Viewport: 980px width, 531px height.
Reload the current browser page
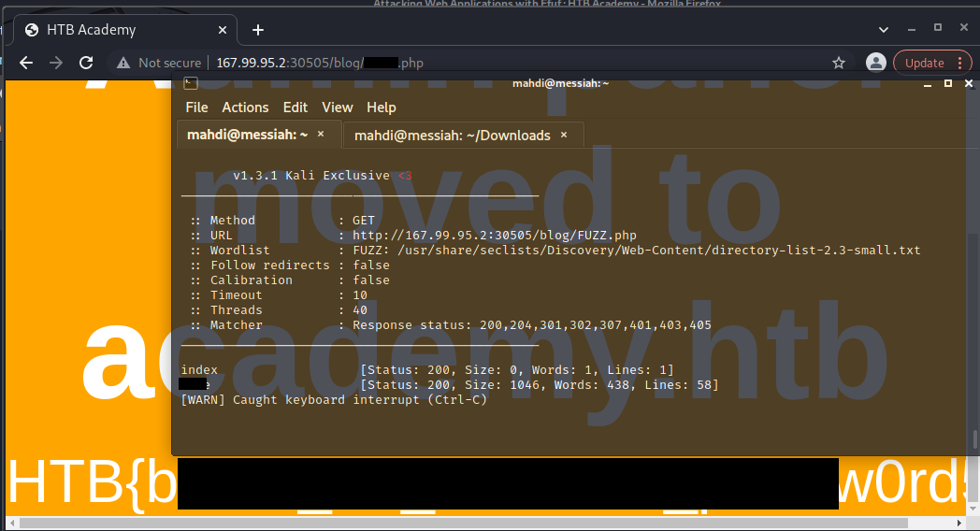(x=86, y=63)
